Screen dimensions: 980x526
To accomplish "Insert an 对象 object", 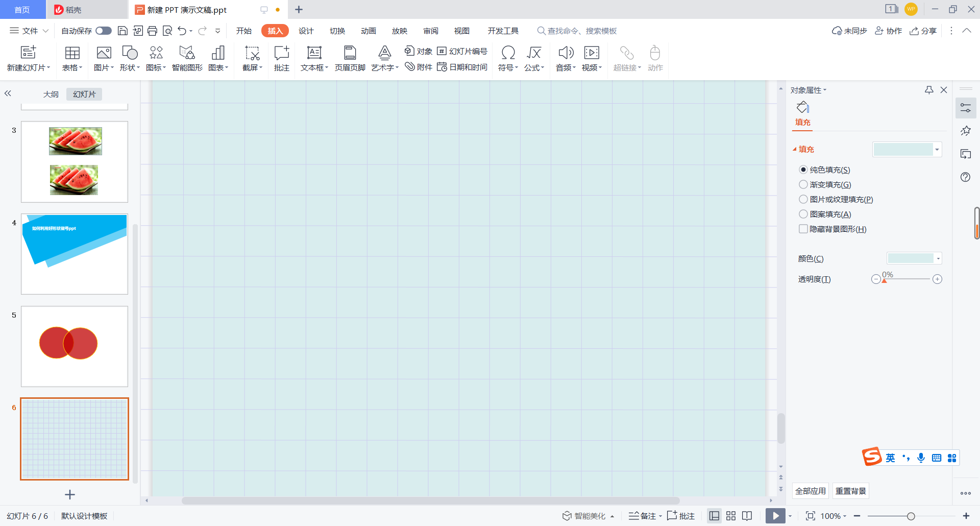I will [x=418, y=51].
